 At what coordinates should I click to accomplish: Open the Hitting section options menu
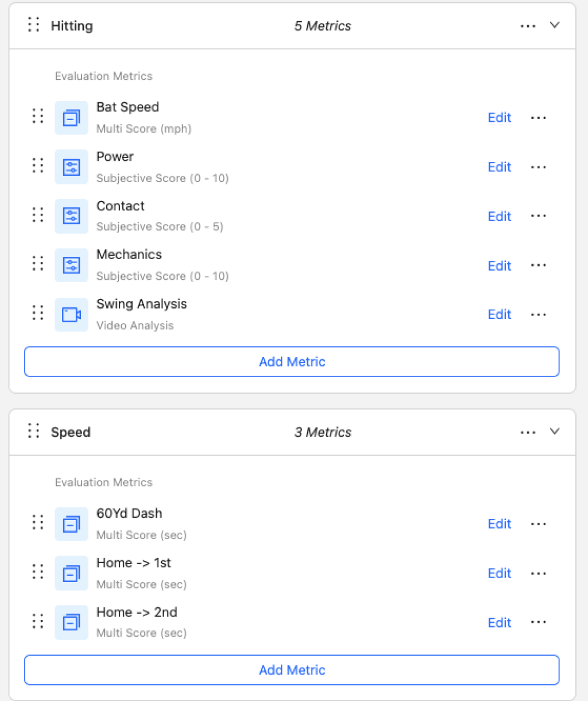point(528,26)
